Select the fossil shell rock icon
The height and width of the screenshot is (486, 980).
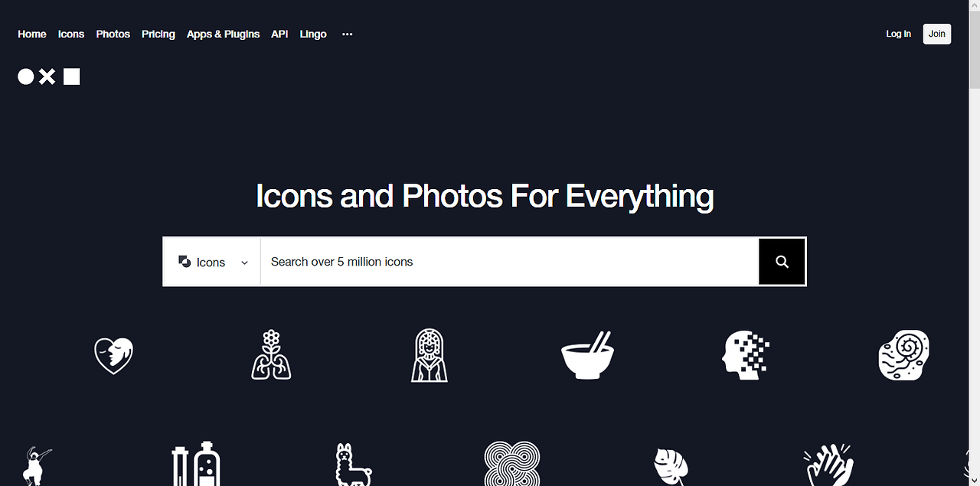pos(904,354)
